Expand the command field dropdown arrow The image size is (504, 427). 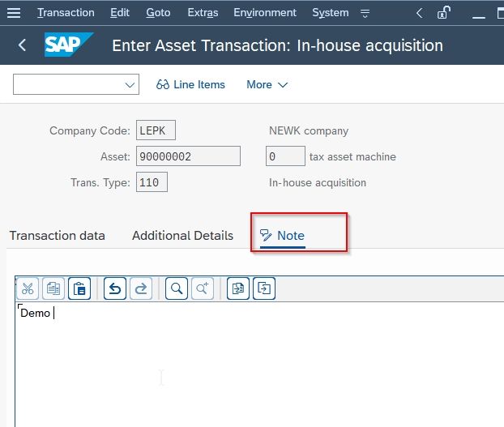pyautogui.click(x=130, y=85)
